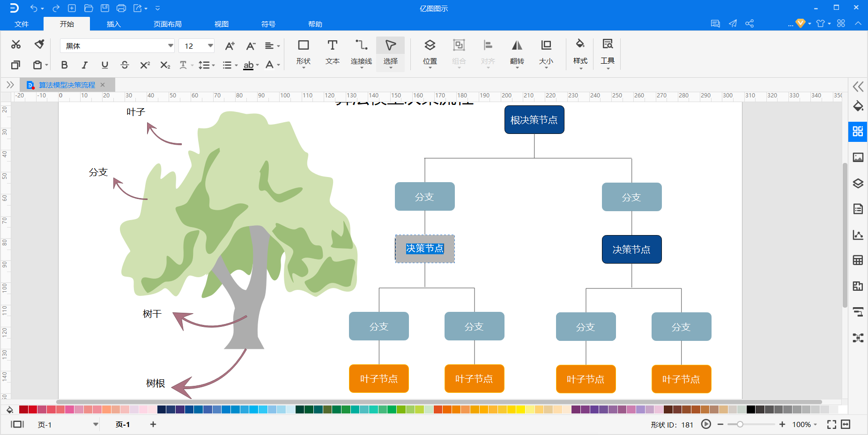Image resolution: width=868 pixels, height=435 pixels.
Task: Click the fit-to-page fullscreen icon
Action: point(831,424)
